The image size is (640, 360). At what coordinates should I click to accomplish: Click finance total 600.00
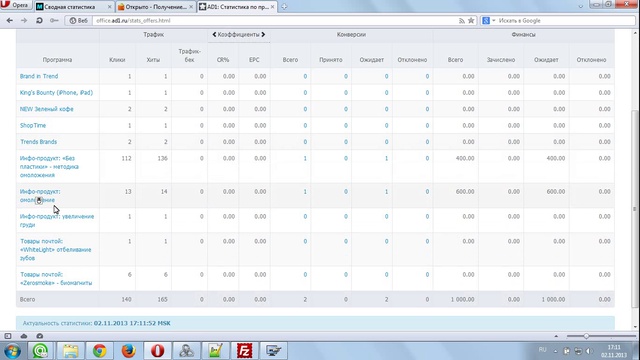pos(465,191)
